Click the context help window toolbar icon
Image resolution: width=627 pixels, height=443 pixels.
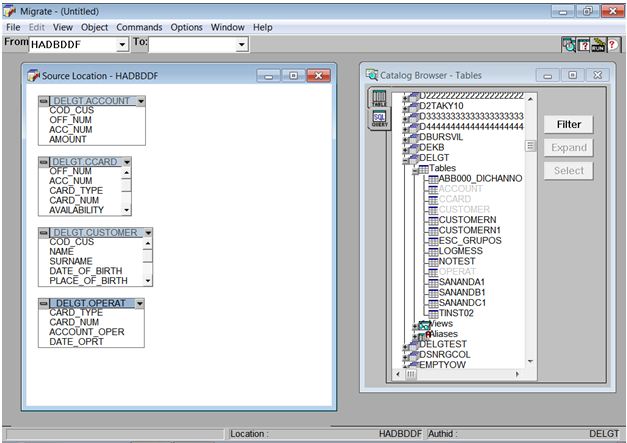[583, 45]
